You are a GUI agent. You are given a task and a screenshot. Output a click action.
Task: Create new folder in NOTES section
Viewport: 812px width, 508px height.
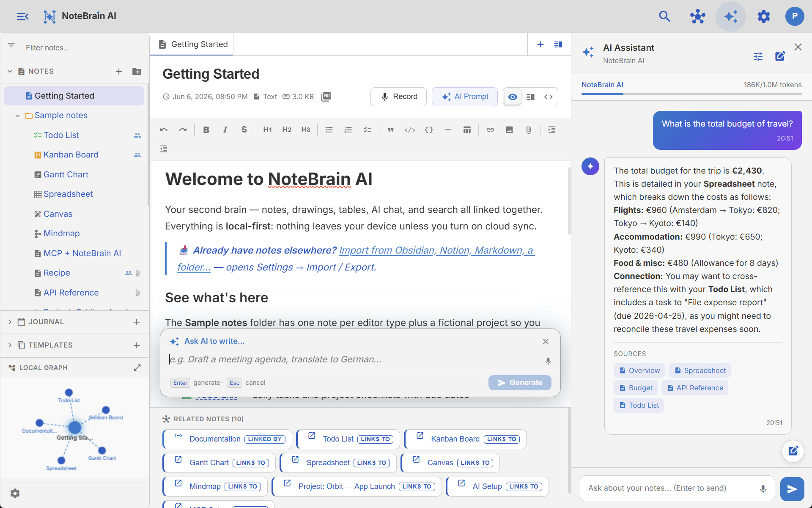(x=137, y=72)
